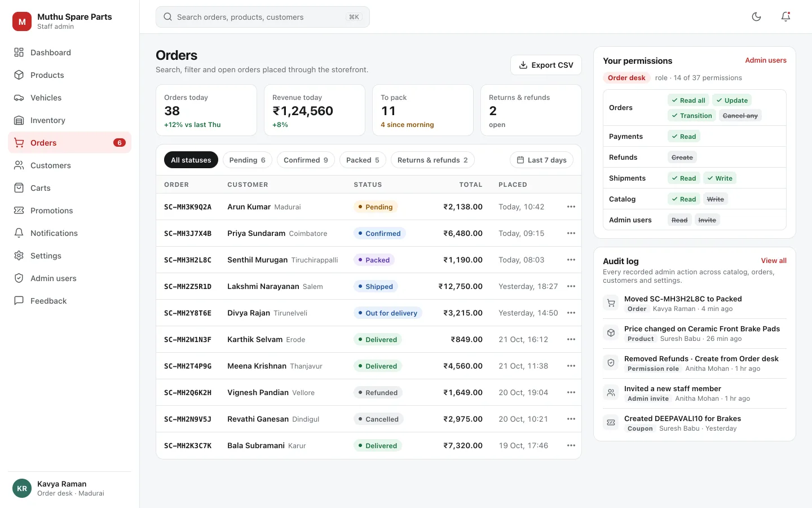Click the Read all orders permission chip
The width and height of the screenshot is (812, 508).
point(689,100)
